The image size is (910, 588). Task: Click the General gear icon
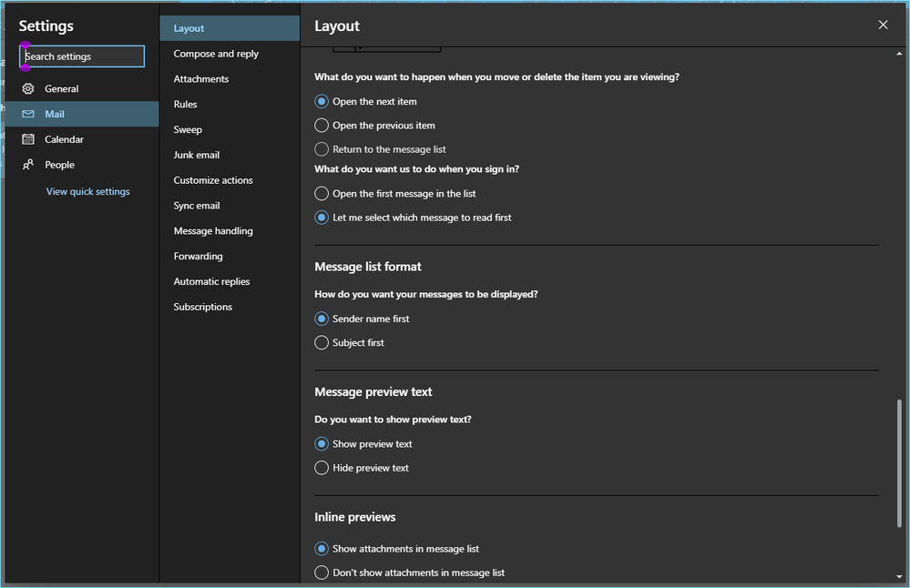[x=28, y=89]
